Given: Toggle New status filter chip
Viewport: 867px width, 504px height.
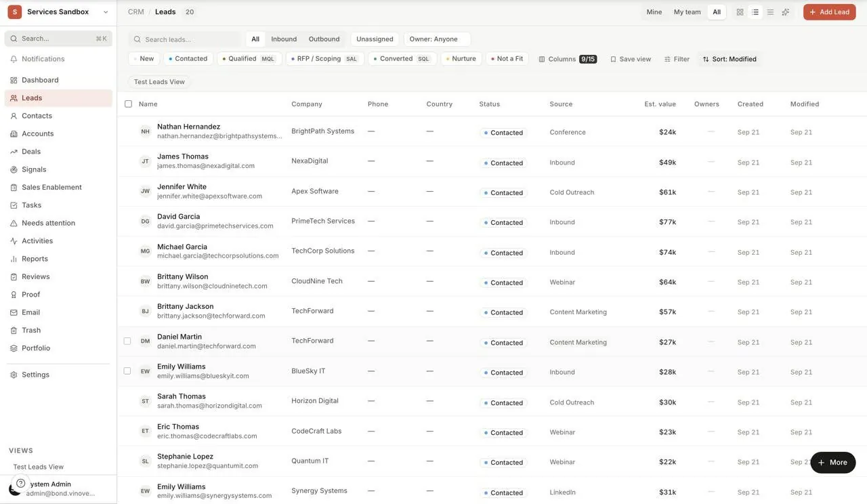Looking at the screenshot, I should [144, 59].
